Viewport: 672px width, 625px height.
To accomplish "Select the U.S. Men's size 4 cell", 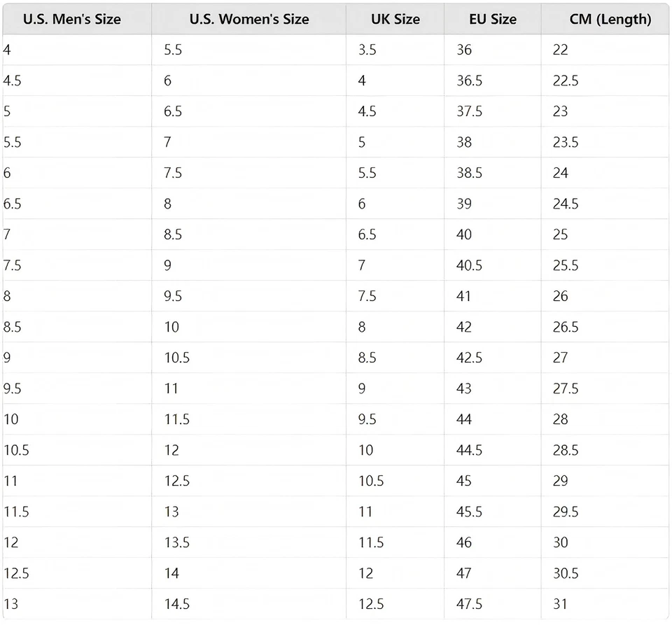I will [7, 50].
